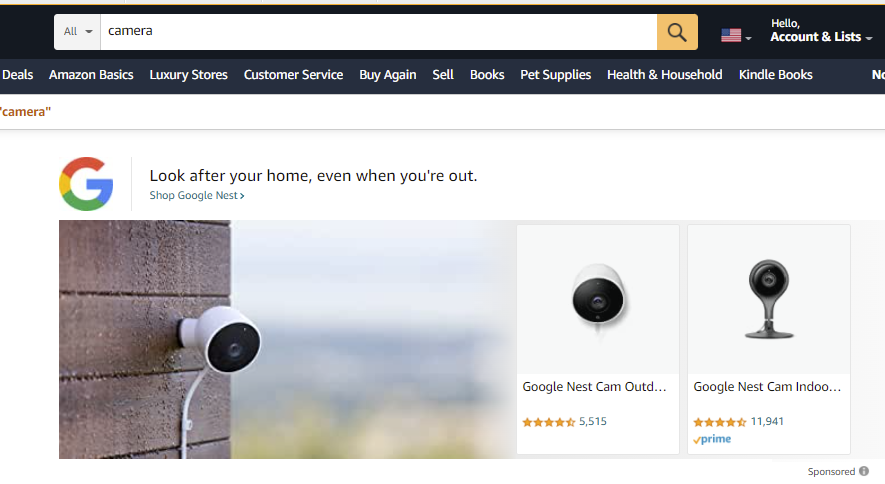Open the Nest Cam Indoor product image
Viewport: 885px width, 484px height.
pos(769,300)
